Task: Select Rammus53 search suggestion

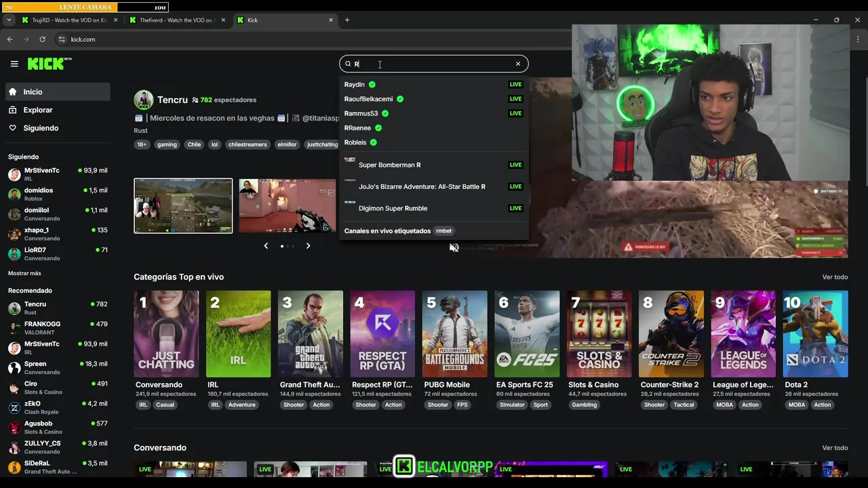Action: click(x=433, y=113)
